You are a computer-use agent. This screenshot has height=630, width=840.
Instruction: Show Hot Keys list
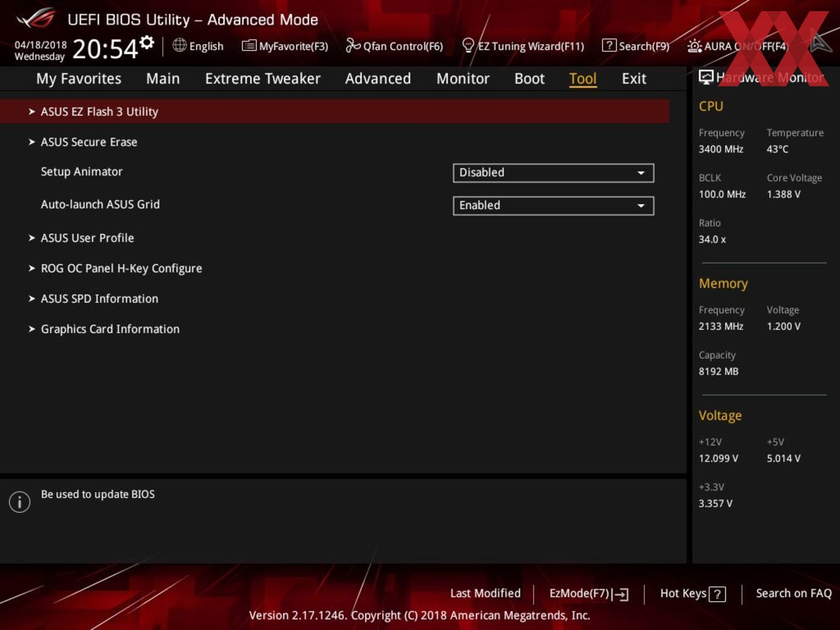[x=683, y=593]
